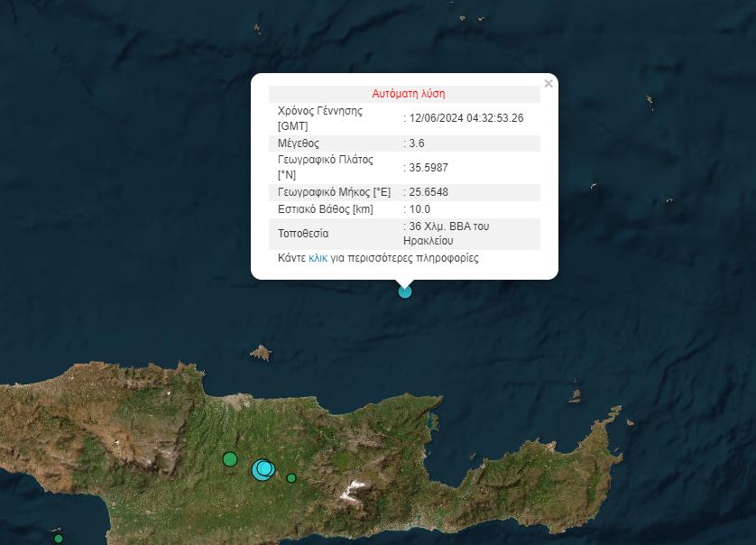
Task: Select the cyan earthquake marker north of Crete
Action: (x=404, y=291)
